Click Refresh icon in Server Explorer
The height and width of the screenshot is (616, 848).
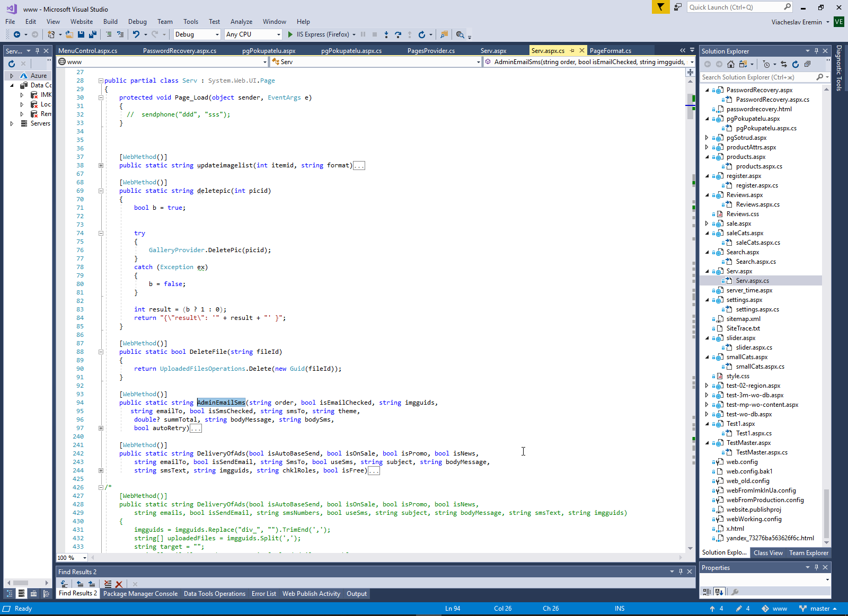point(12,64)
